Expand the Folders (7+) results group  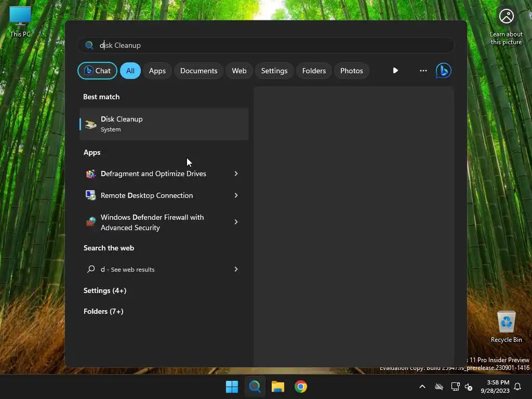coord(103,311)
